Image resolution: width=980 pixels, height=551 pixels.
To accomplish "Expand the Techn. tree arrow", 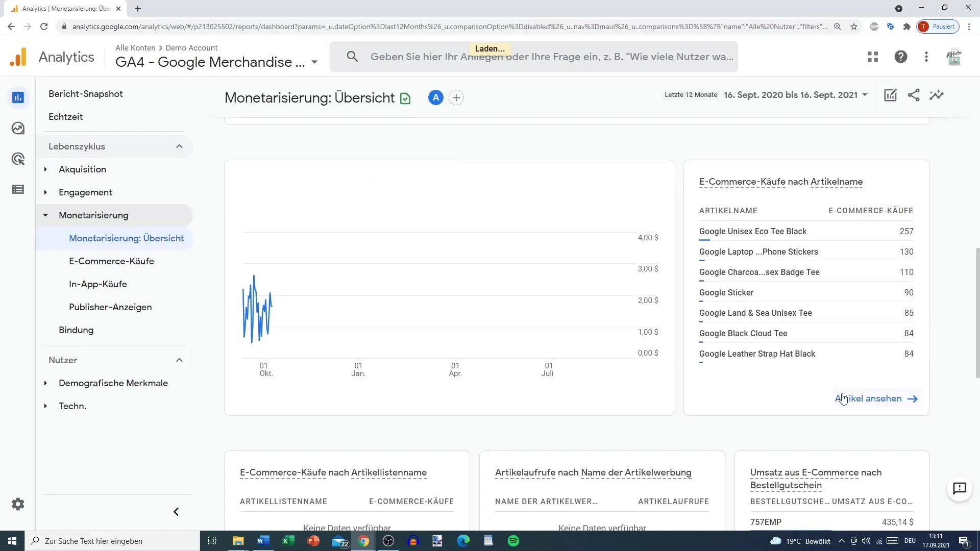I will [45, 406].
